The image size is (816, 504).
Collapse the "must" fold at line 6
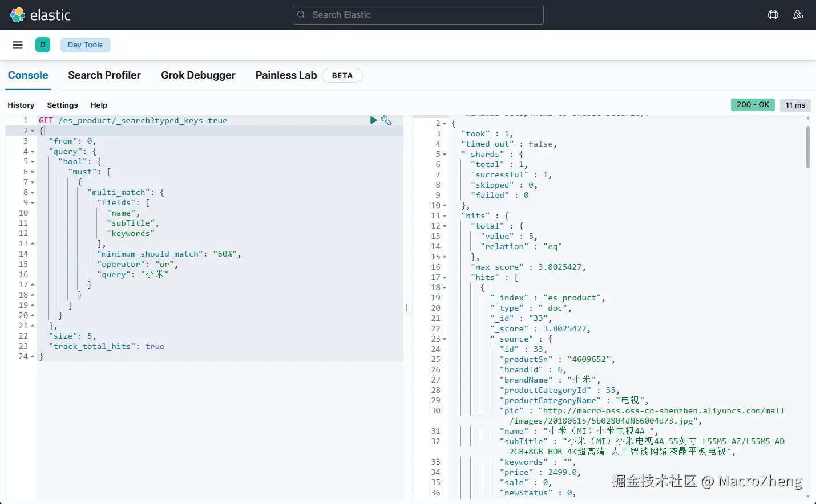pos(33,172)
